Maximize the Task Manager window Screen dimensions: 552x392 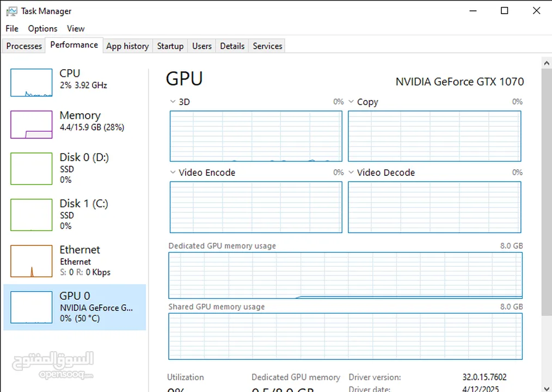coord(505,11)
